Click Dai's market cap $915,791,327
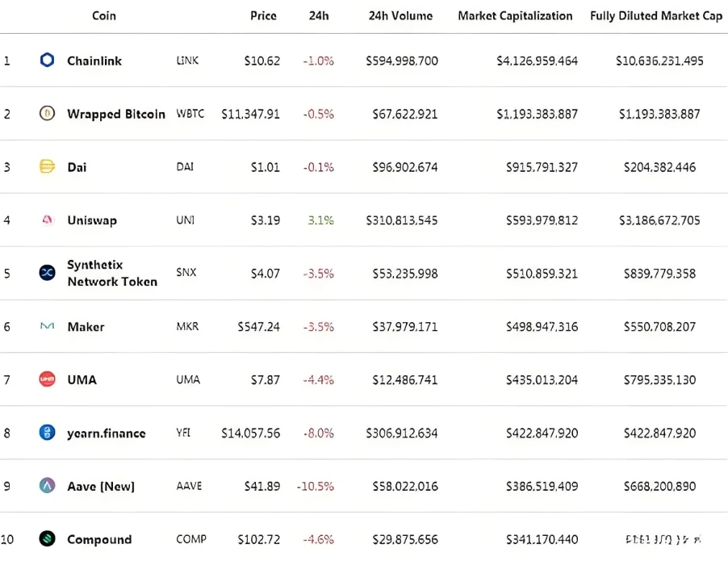 click(542, 167)
